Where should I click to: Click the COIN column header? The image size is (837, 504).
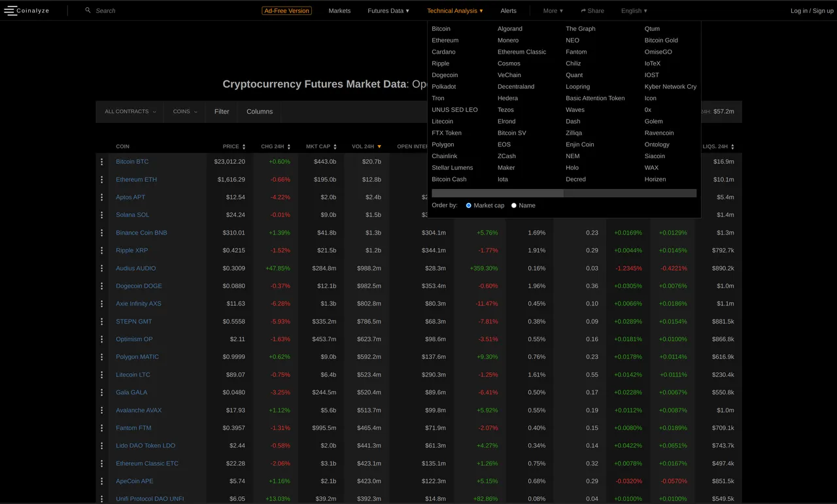coord(122,146)
